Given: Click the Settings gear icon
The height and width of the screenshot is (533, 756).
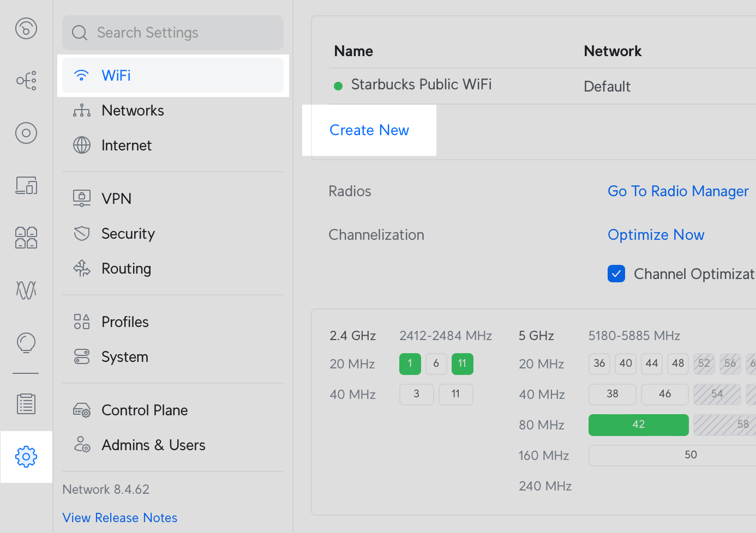Looking at the screenshot, I should pos(26,457).
